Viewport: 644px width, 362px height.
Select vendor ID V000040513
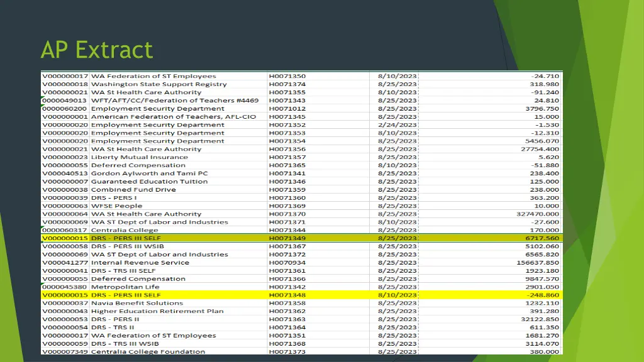(x=65, y=173)
